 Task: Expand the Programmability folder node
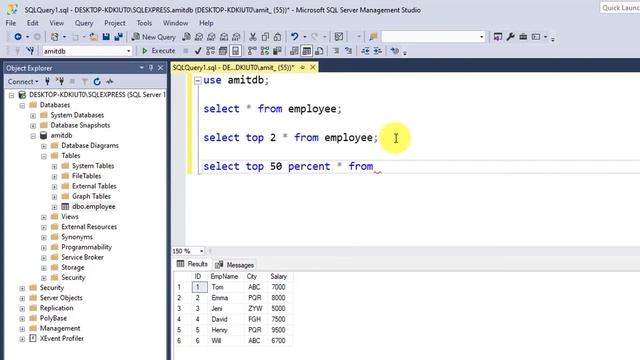(44, 248)
